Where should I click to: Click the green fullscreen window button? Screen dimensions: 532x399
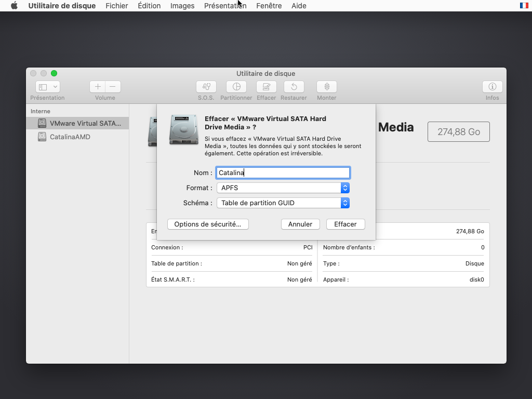[x=54, y=73]
